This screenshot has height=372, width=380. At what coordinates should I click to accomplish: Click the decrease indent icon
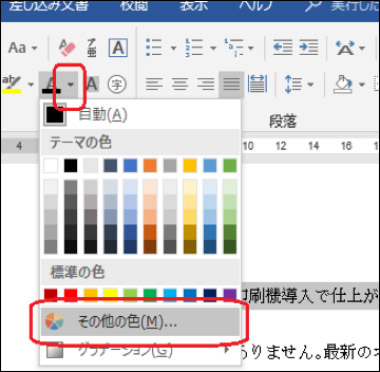(282, 47)
